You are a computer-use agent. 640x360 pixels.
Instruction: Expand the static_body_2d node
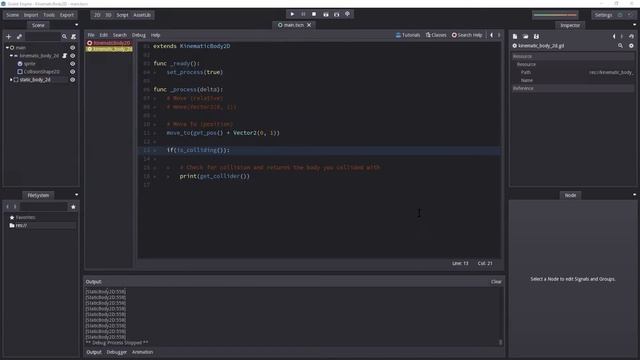pyautogui.click(x=11, y=80)
